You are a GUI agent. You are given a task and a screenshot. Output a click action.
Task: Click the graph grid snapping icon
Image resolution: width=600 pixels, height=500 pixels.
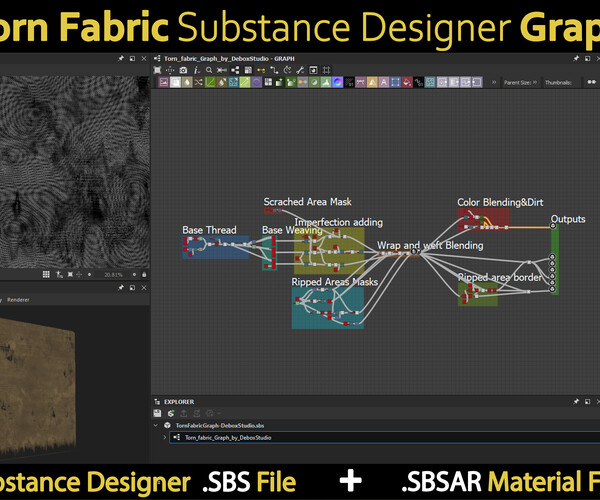tap(326, 70)
